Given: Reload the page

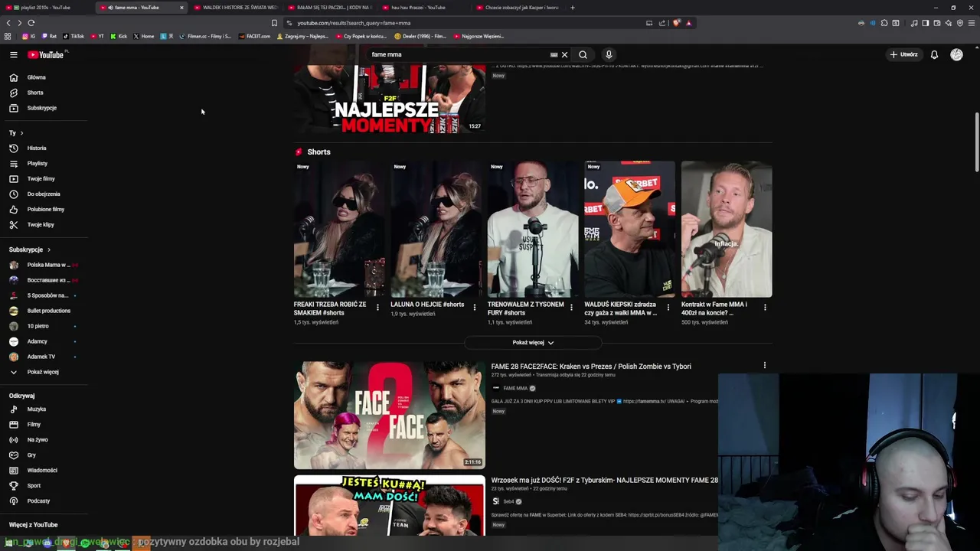Looking at the screenshot, I should (31, 23).
